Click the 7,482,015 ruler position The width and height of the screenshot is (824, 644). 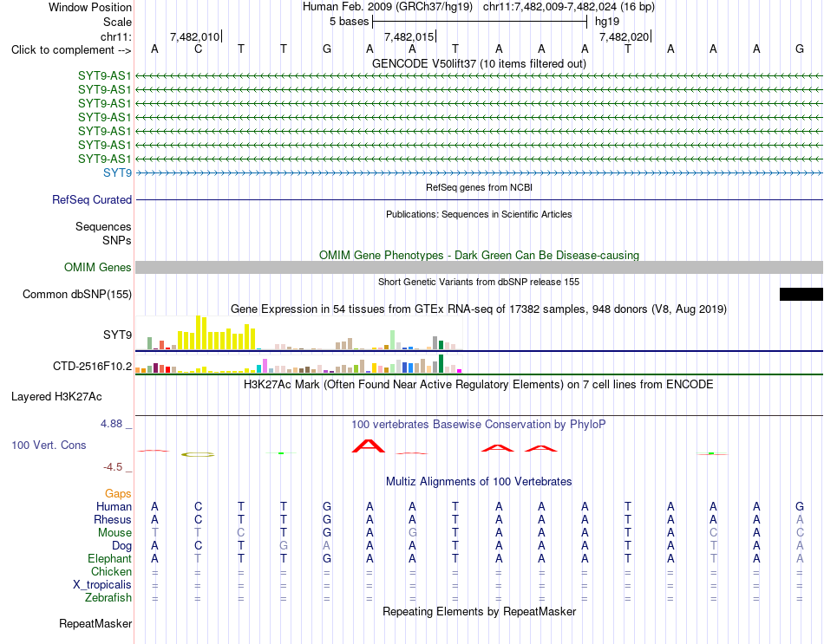coord(409,36)
